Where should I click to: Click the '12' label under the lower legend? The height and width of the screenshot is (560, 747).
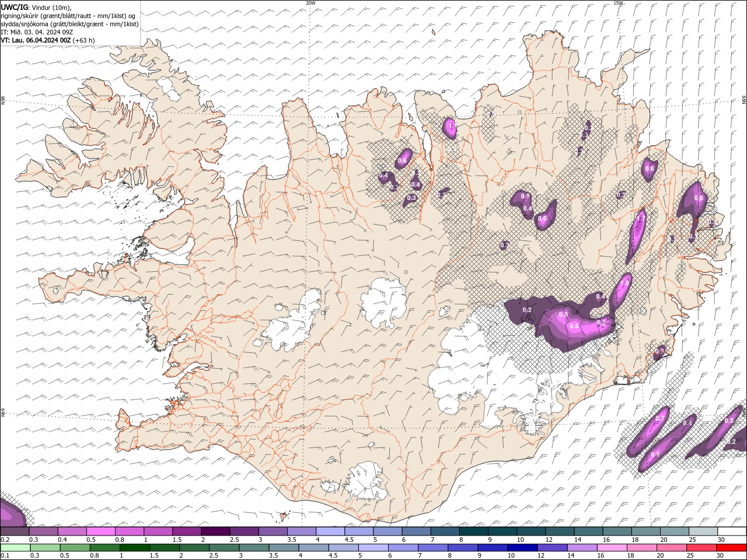pos(542,555)
